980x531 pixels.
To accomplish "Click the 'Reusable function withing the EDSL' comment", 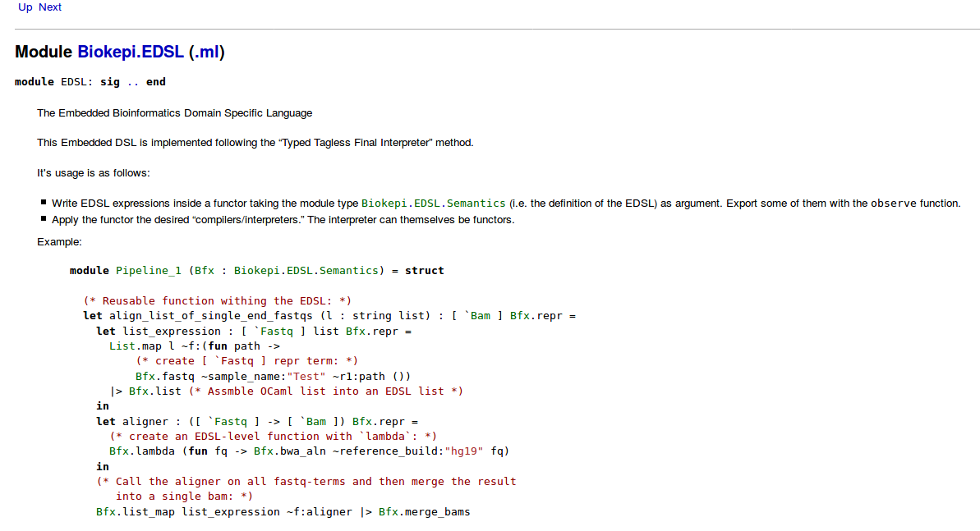I will pos(218,301).
